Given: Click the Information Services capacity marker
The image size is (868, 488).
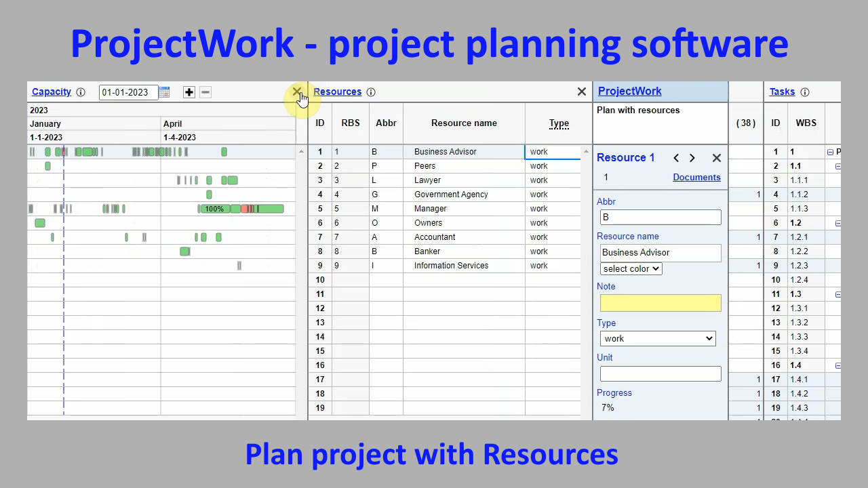Looking at the screenshot, I should 239,266.
